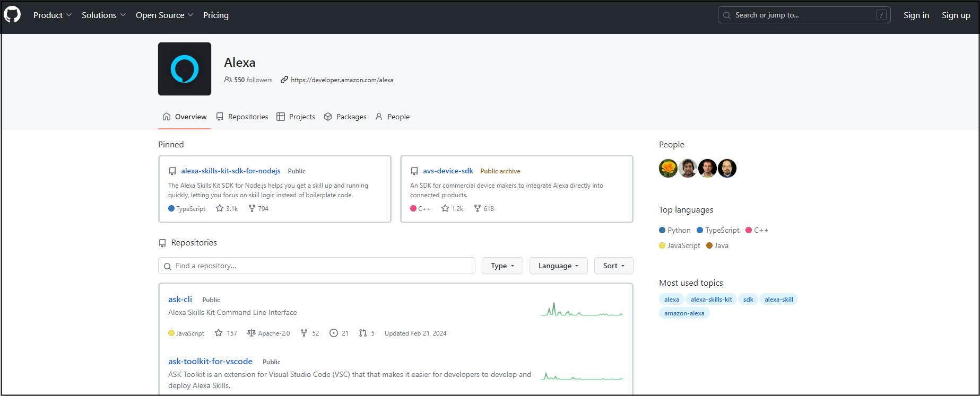Switch to the Repositories tab
This screenshot has width=980, height=396.
click(242, 117)
